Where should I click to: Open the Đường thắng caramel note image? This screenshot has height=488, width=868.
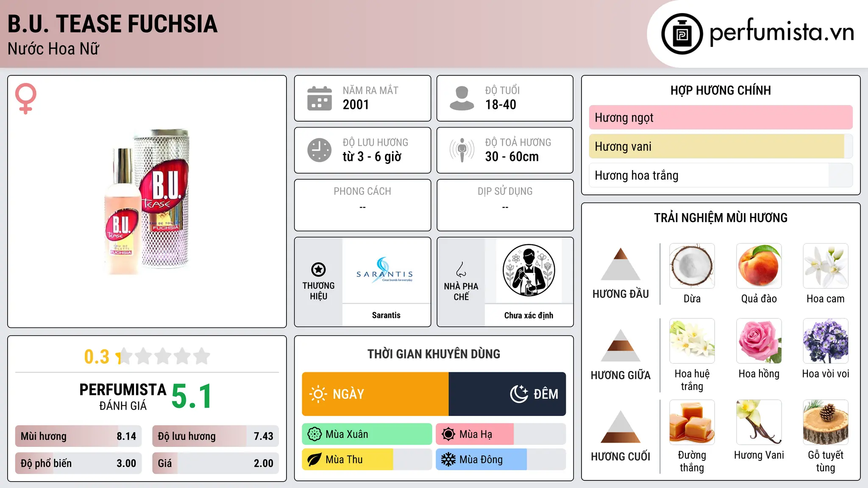[x=692, y=422]
